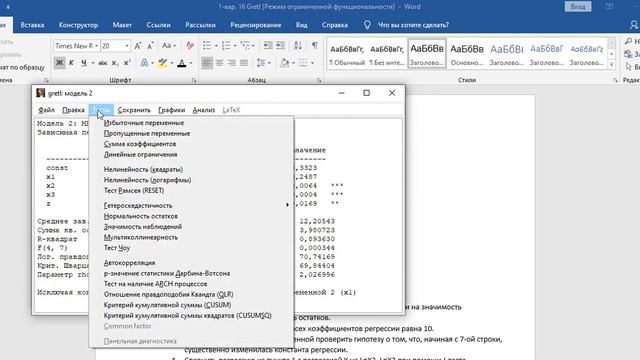Open highlight color dropdown arrow

171,63
